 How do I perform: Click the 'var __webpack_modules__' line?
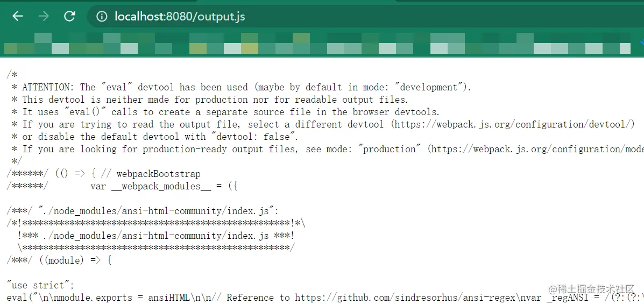122,186
